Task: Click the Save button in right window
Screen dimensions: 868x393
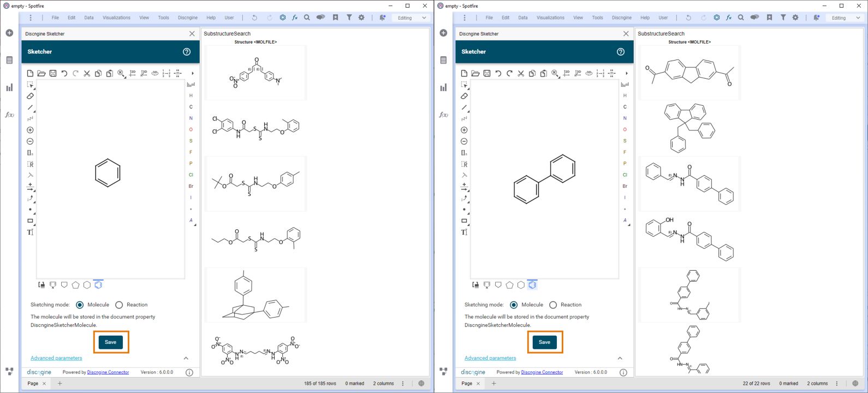Action: click(545, 342)
